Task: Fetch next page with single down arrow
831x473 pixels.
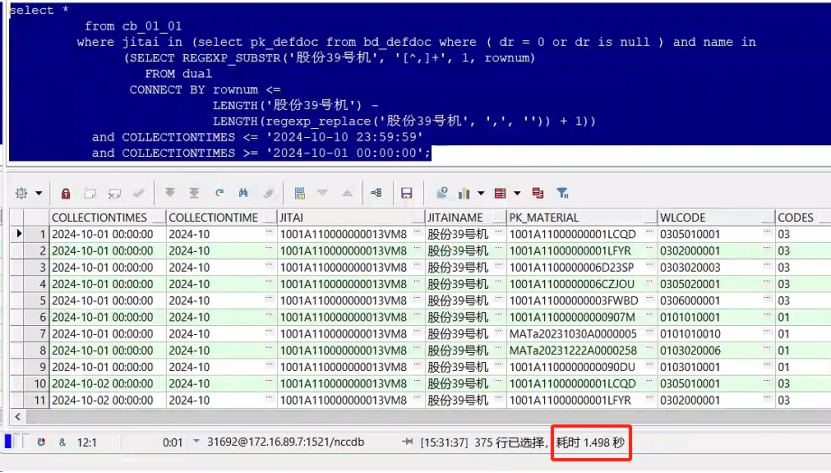Action: [170, 193]
